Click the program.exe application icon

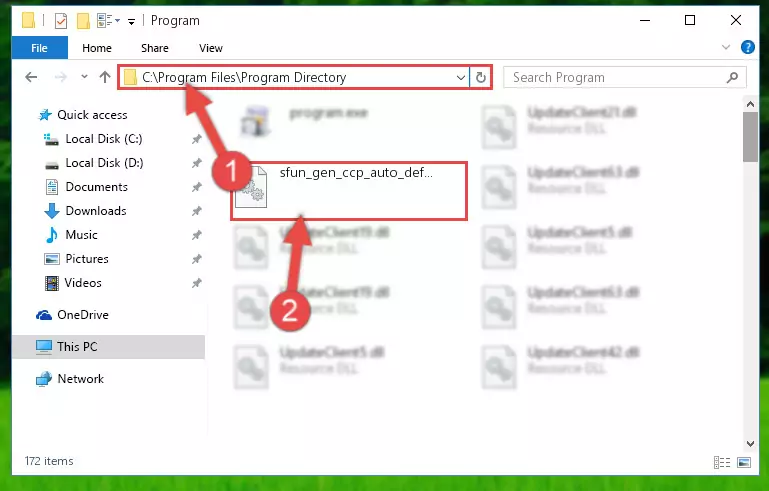[x=255, y=121]
